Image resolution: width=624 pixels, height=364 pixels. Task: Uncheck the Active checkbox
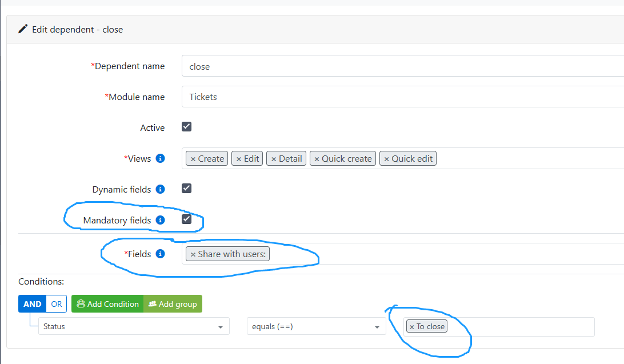186,126
